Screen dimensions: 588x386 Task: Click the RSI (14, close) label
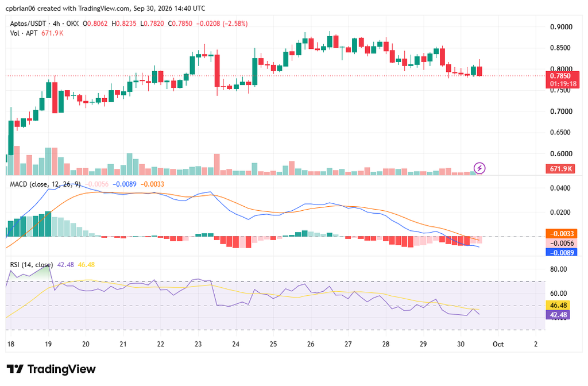click(x=32, y=265)
